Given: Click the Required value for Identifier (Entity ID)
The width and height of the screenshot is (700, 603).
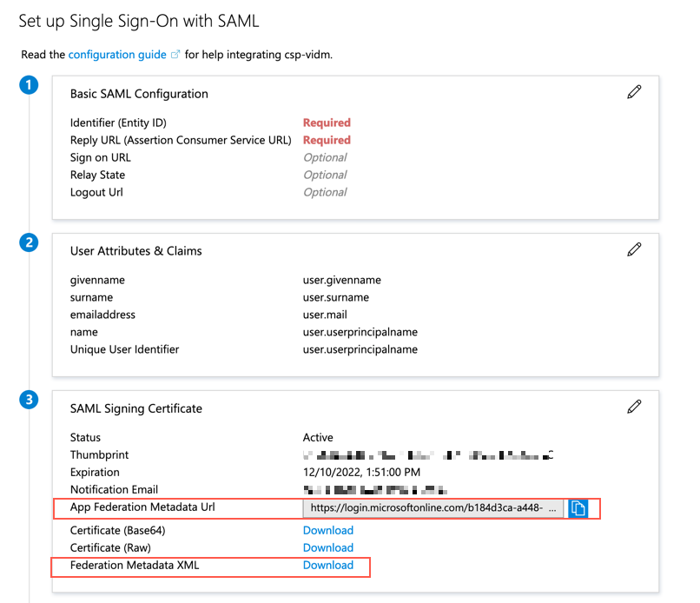Looking at the screenshot, I should [327, 123].
